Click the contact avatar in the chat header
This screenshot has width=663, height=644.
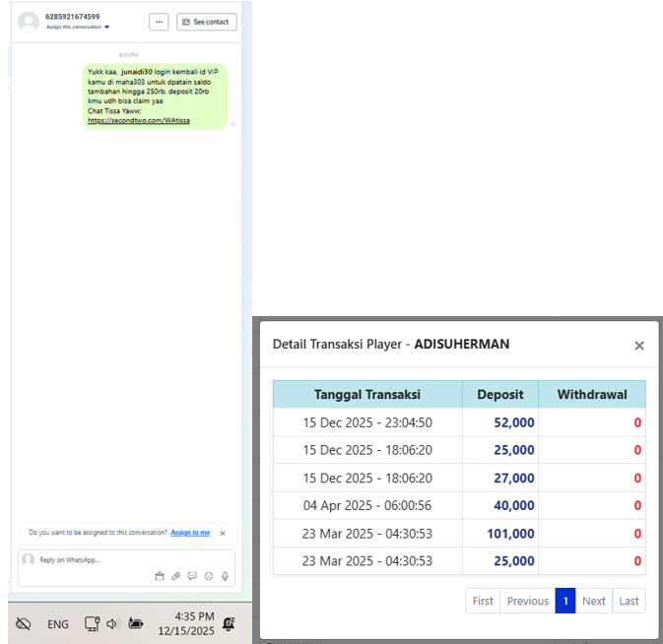[29, 22]
